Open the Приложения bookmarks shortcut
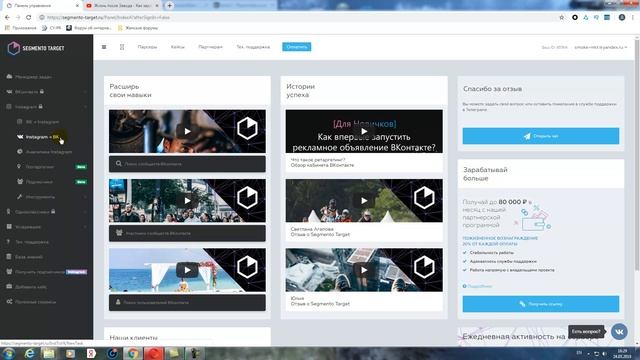 pyautogui.click(x=20, y=28)
